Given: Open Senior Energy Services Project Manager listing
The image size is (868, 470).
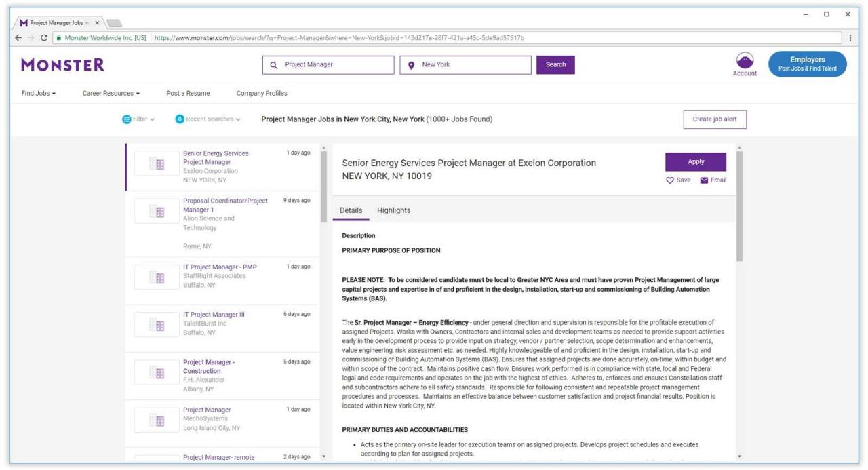Looking at the screenshot, I should click(222, 167).
